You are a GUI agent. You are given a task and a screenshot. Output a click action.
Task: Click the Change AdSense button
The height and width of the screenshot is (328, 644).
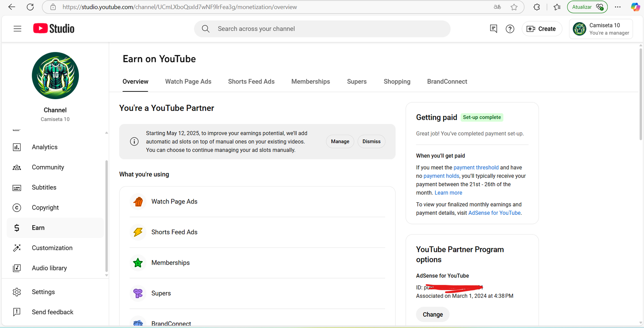click(x=433, y=314)
